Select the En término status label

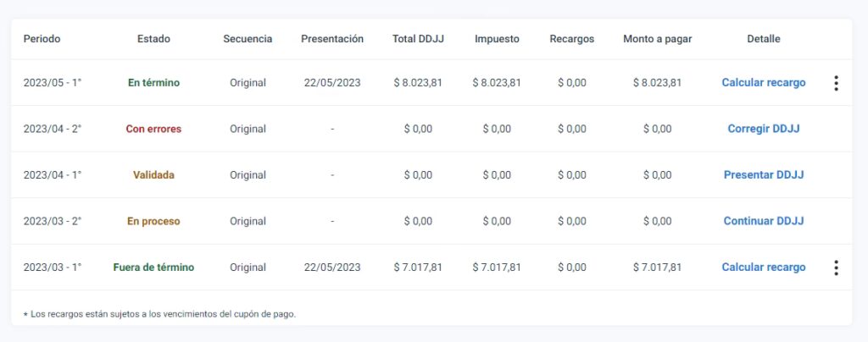[x=153, y=83]
